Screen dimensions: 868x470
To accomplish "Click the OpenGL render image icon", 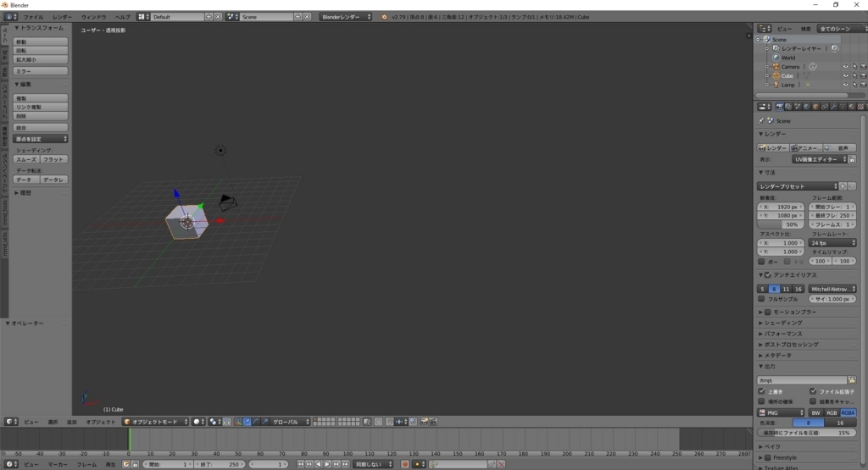I will click(424, 422).
